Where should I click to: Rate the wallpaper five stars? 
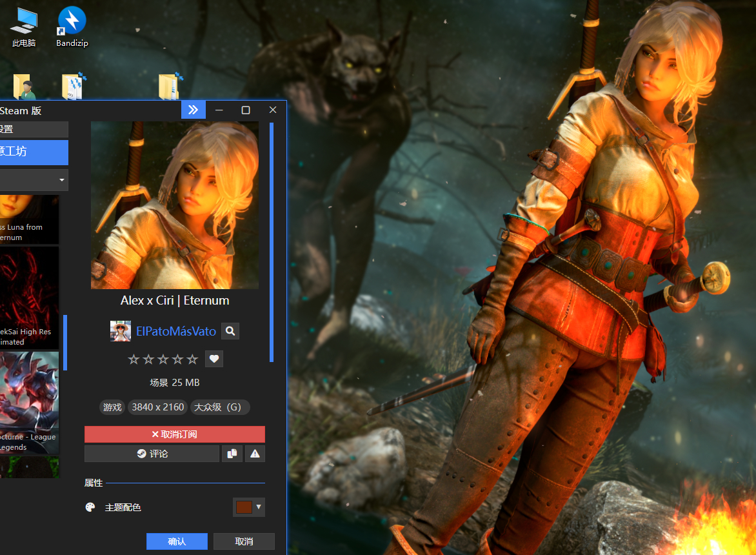(x=192, y=359)
